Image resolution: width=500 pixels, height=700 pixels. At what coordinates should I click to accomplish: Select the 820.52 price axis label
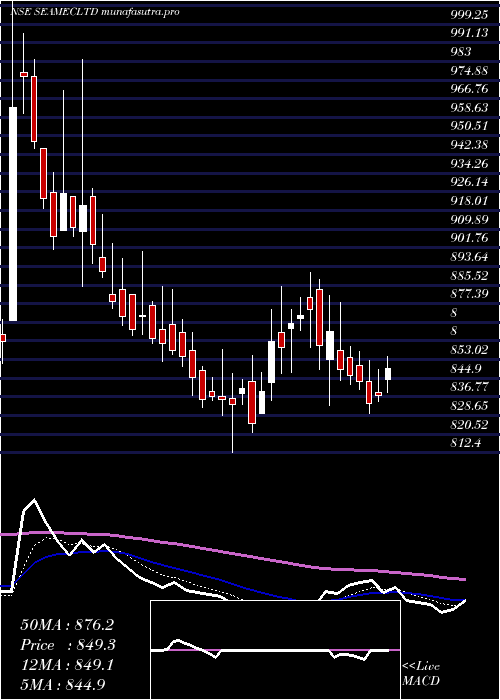coord(469,424)
